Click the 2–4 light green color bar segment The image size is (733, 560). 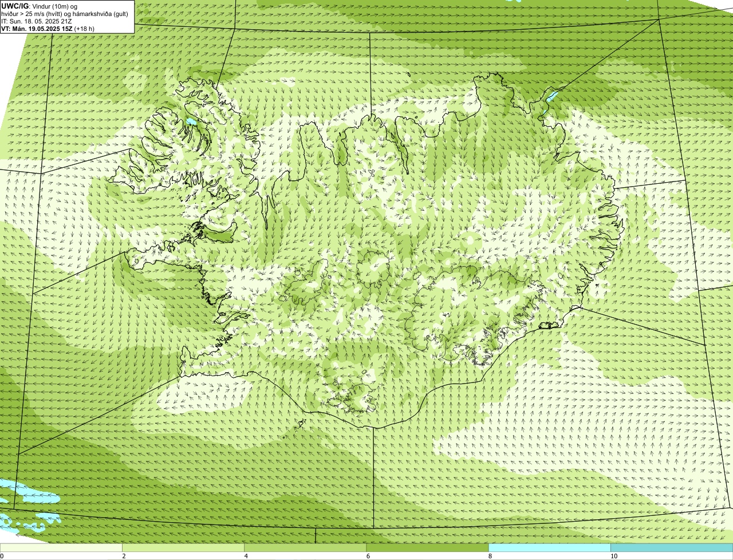point(183,548)
